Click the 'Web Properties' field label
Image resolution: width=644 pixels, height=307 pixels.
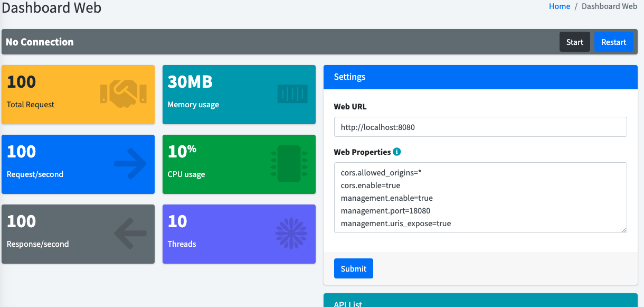tap(362, 152)
